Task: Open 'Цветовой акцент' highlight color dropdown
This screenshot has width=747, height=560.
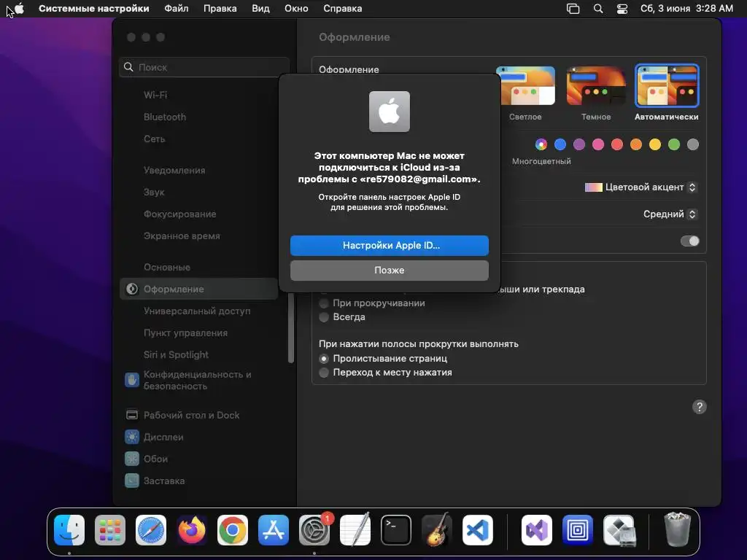Action: point(640,187)
